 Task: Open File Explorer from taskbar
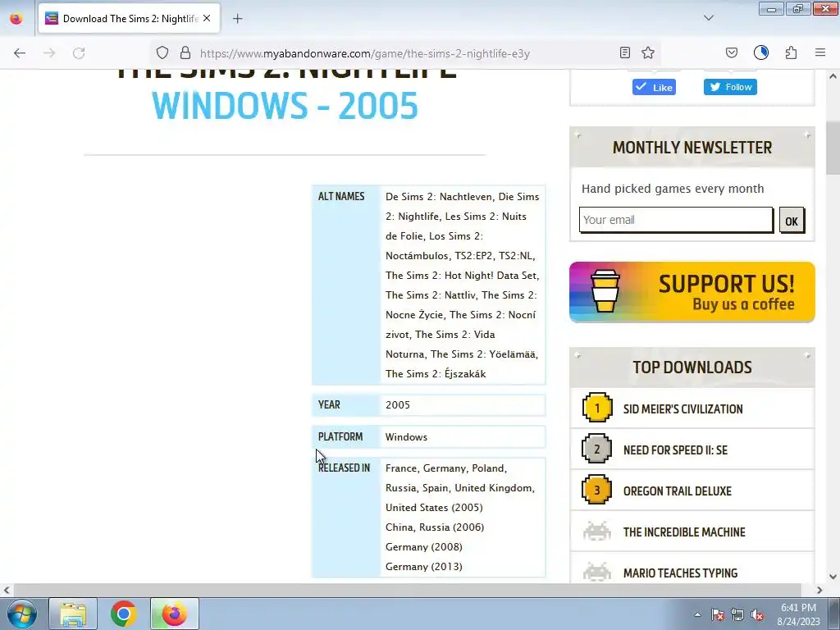click(x=73, y=614)
